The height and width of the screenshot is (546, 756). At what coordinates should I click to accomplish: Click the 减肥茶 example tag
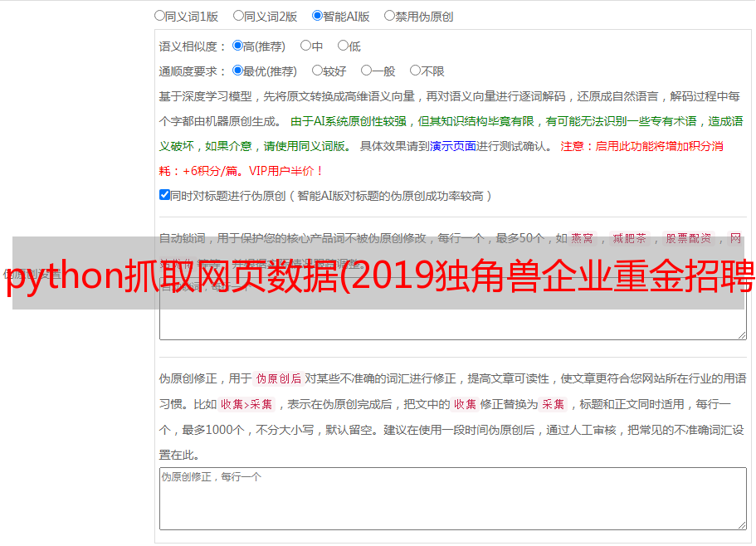click(x=630, y=238)
